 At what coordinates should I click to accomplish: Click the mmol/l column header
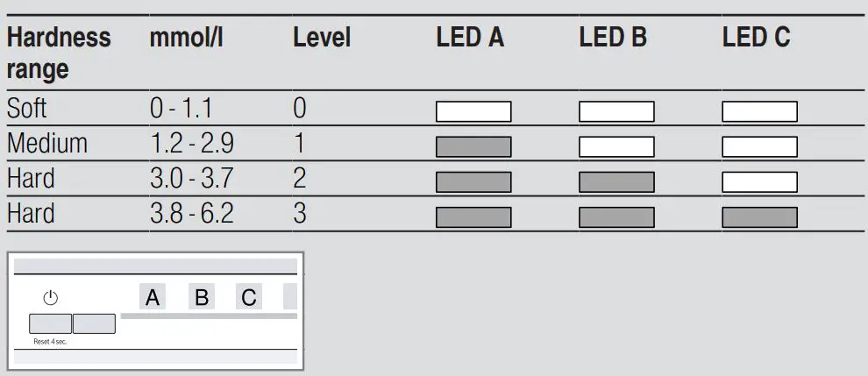(x=186, y=38)
